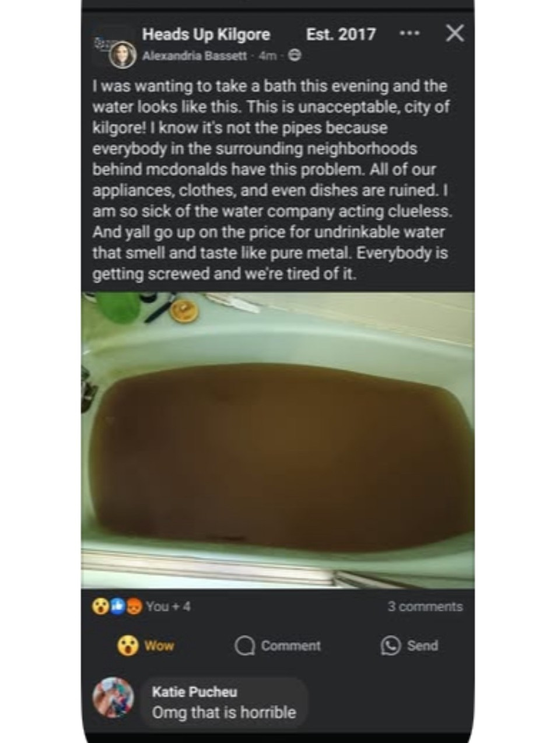The width and height of the screenshot is (560, 743).
Task: Click the public audience globe icon
Action: 295,55
